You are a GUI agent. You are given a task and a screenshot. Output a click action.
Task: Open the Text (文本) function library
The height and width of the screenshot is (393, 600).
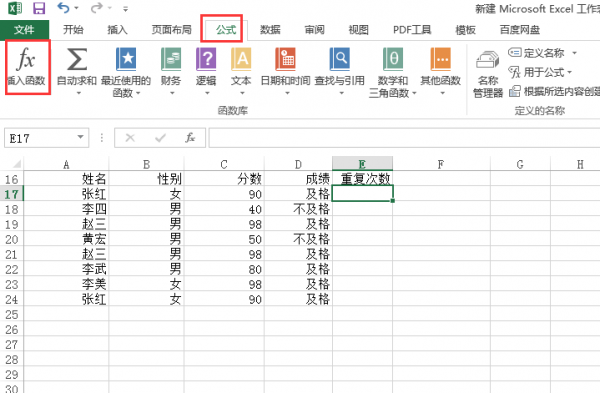point(241,71)
